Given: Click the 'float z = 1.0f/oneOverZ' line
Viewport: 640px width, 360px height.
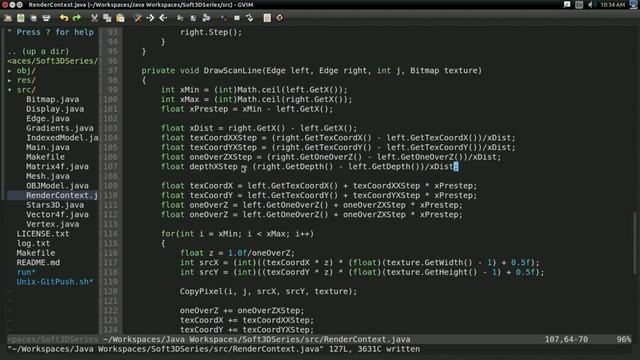Looking at the screenshot, I should click(237, 253).
